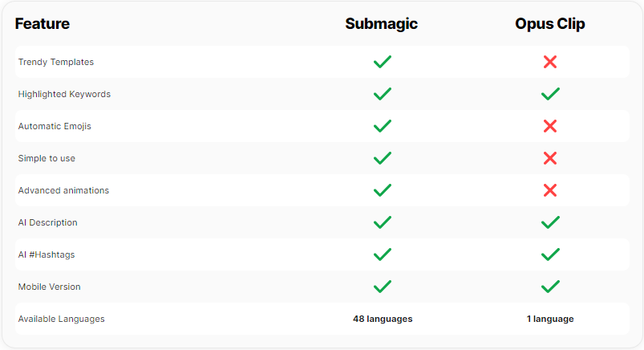Click the Highlighted Keywords feature label
The width and height of the screenshot is (644, 350).
pyautogui.click(x=64, y=94)
